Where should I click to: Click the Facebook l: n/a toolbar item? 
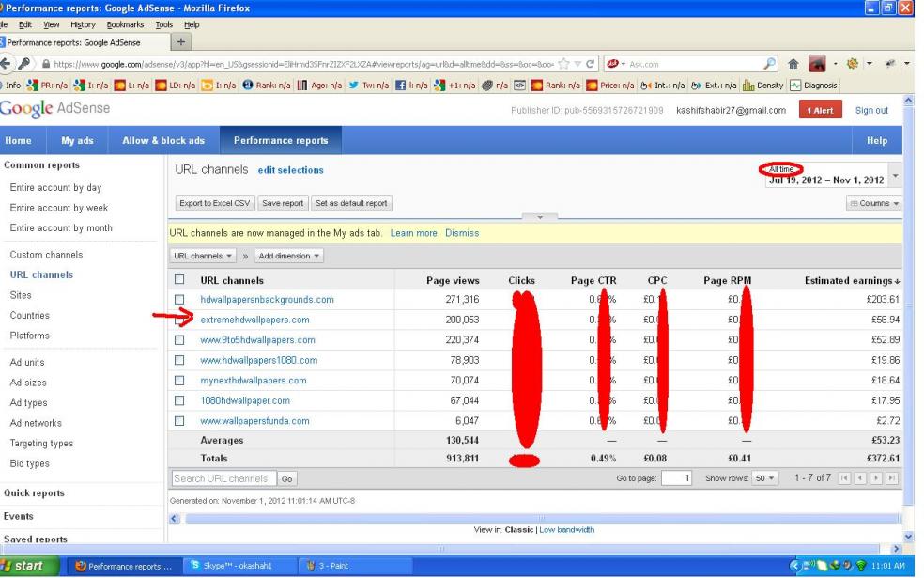click(x=411, y=86)
